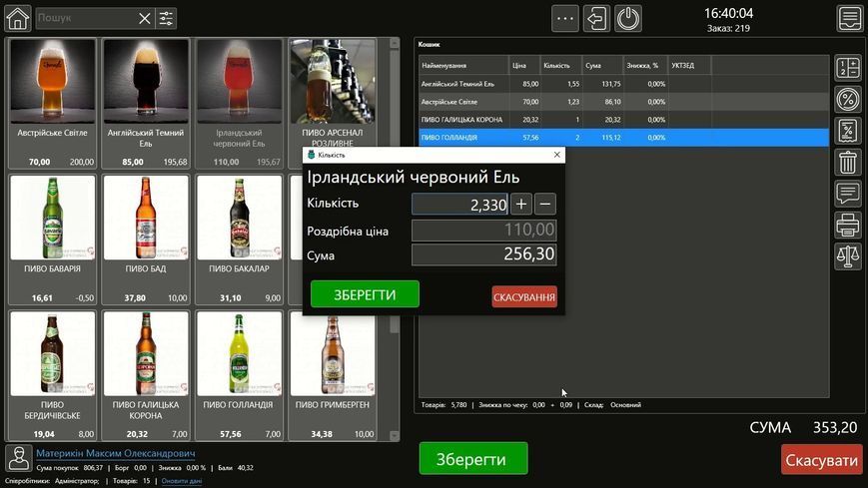The height and width of the screenshot is (488, 868).
Task: Select the ПИВО ГАЛИЦЬКА КОРОНА cart row
Action: coord(623,120)
